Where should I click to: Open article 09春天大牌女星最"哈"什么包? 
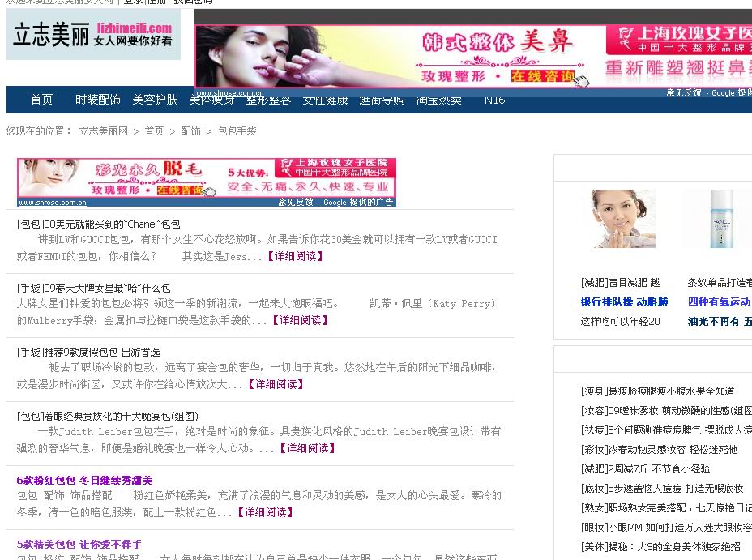(93, 289)
